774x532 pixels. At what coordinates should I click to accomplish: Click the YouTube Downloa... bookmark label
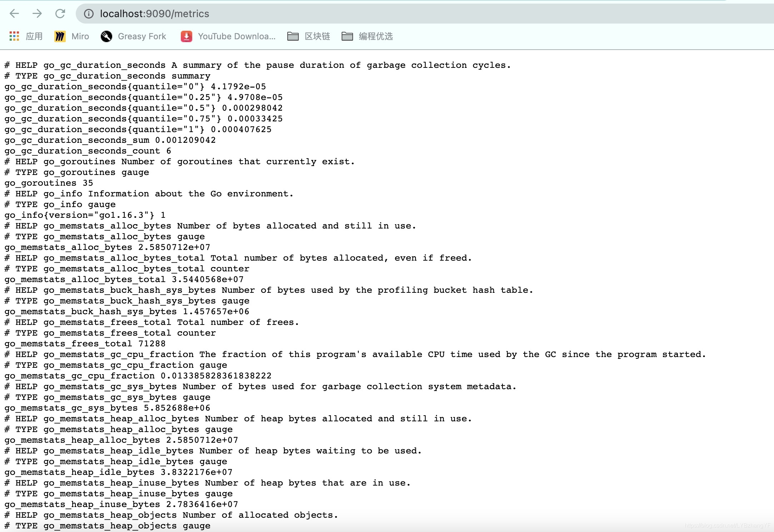tap(237, 36)
